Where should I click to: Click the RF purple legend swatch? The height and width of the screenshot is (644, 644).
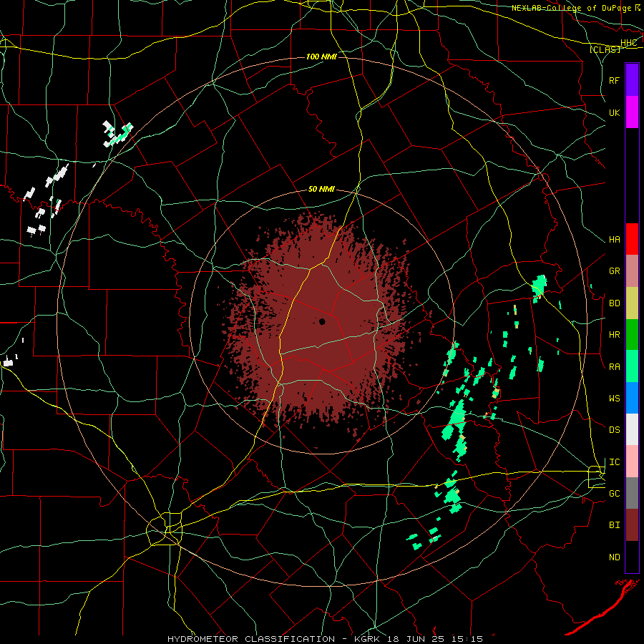(632, 80)
